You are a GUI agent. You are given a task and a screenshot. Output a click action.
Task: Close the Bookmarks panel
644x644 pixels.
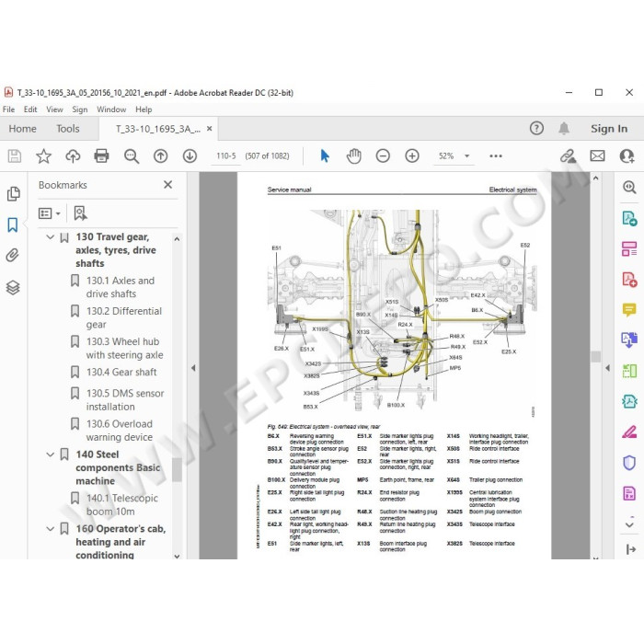pos(168,185)
